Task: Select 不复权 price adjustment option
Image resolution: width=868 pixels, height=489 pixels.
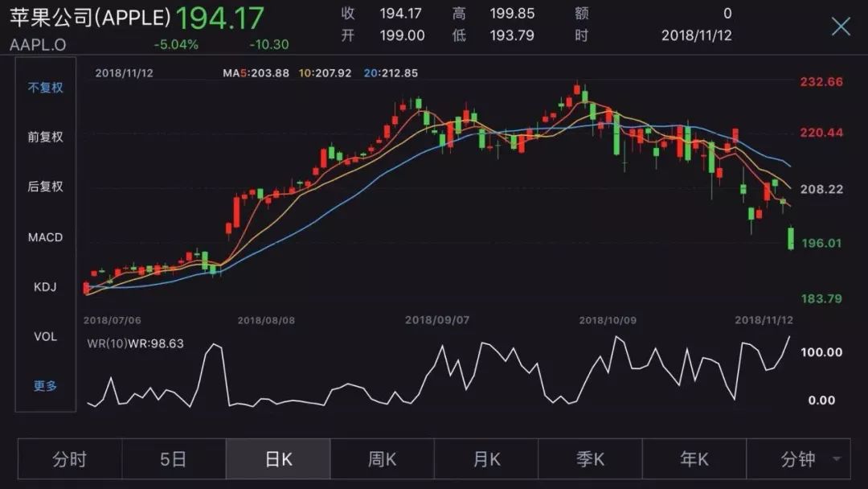Action: (45, 88)
